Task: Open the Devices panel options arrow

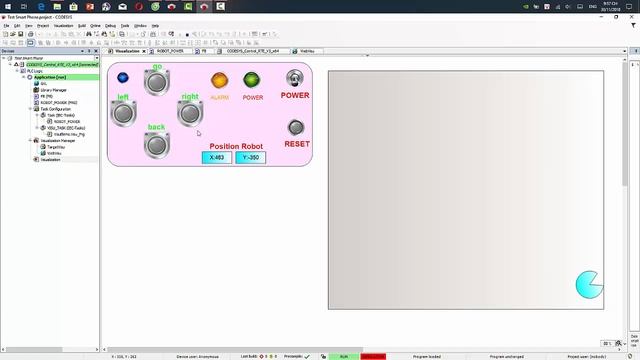Action: pyautogui.click(x=82, y=51)
